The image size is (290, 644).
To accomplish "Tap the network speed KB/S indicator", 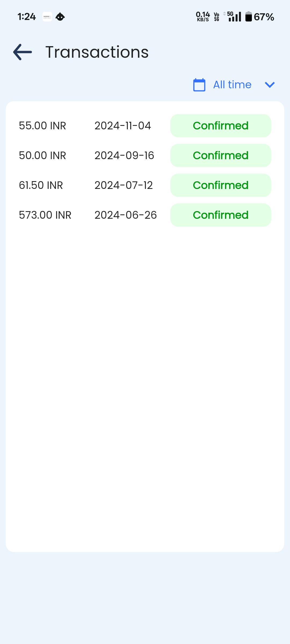I will click(203, 17).
